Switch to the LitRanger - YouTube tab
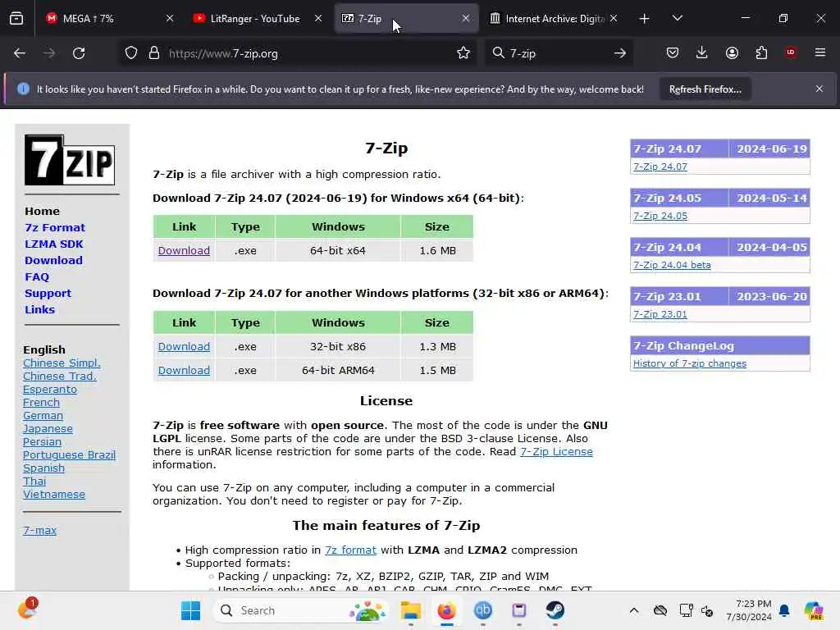 click(x=258, y=19)
